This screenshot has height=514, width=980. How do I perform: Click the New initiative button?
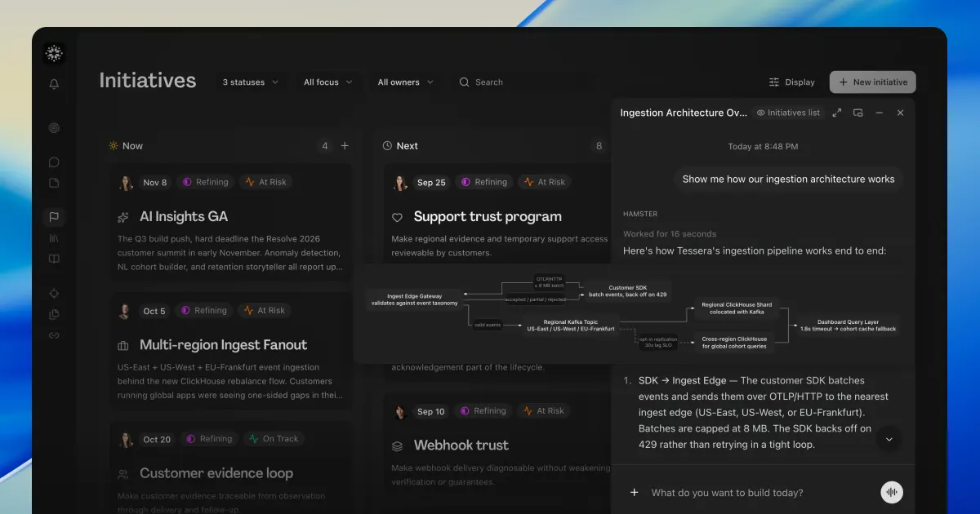pyautogui.click(x=873, y=82)
